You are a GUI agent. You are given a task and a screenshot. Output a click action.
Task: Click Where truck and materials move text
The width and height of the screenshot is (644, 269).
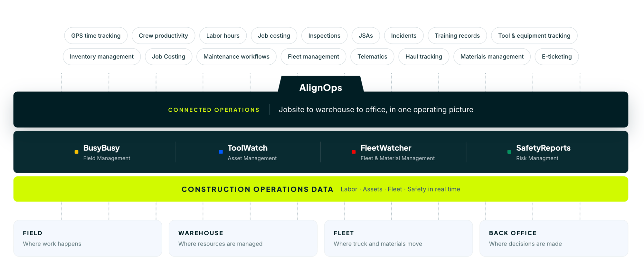(378, 244)
